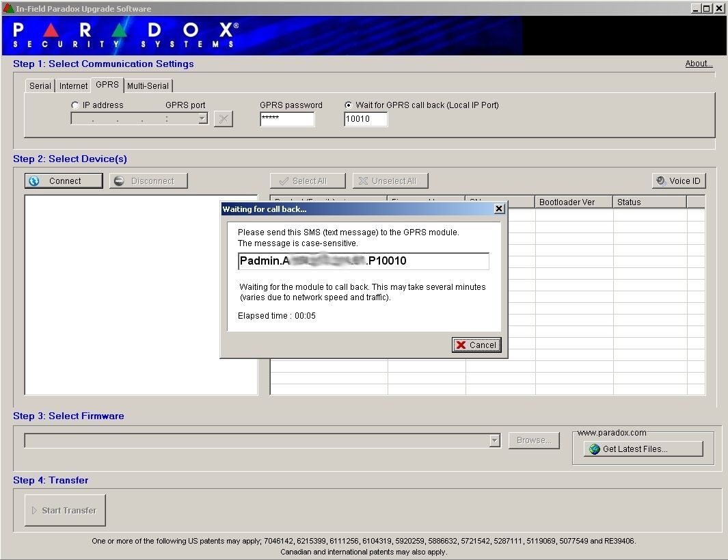The image size is (728, 560).
Task: Click the About... link
Action: pyautogui.click(x=699, y=64)
